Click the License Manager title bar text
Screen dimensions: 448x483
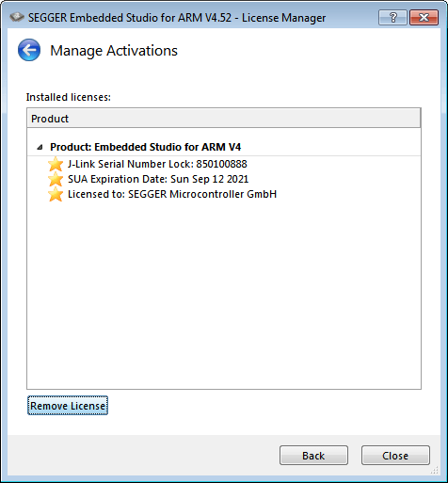(x=177, y=18)
